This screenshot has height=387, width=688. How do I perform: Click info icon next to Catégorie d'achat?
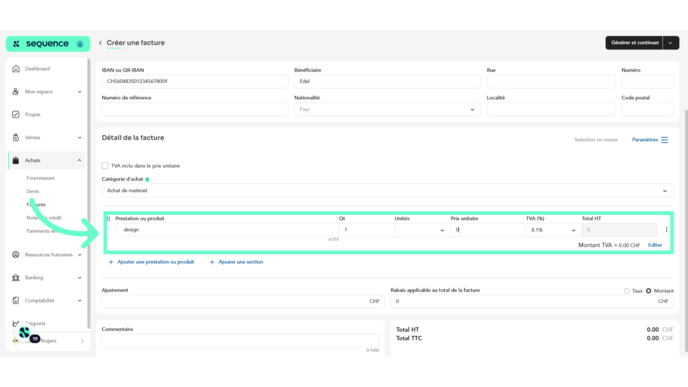(147, 179)
